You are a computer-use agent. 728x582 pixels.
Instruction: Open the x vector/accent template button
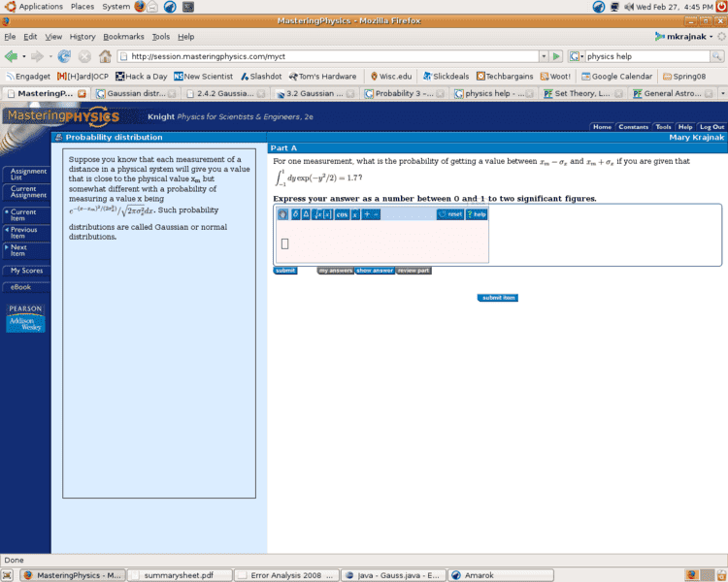[x=355, y=214]
